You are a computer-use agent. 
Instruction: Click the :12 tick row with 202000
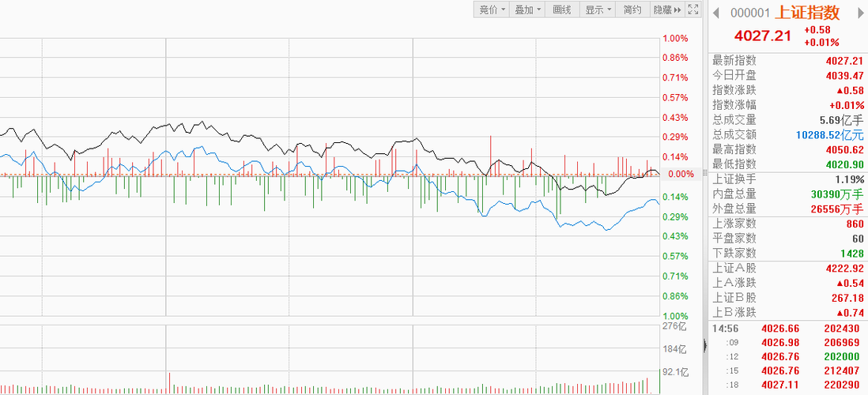pos(787,357)
